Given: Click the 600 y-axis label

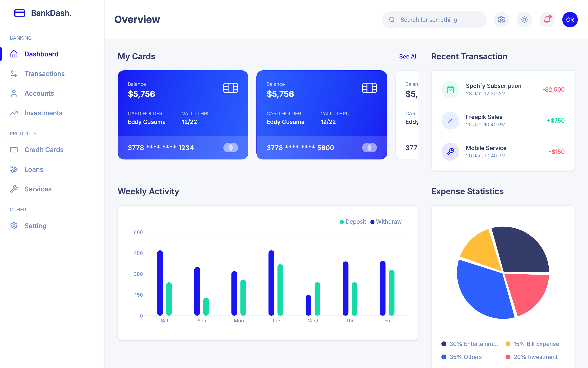Looking at the screenshot, I should click(138, 232).
